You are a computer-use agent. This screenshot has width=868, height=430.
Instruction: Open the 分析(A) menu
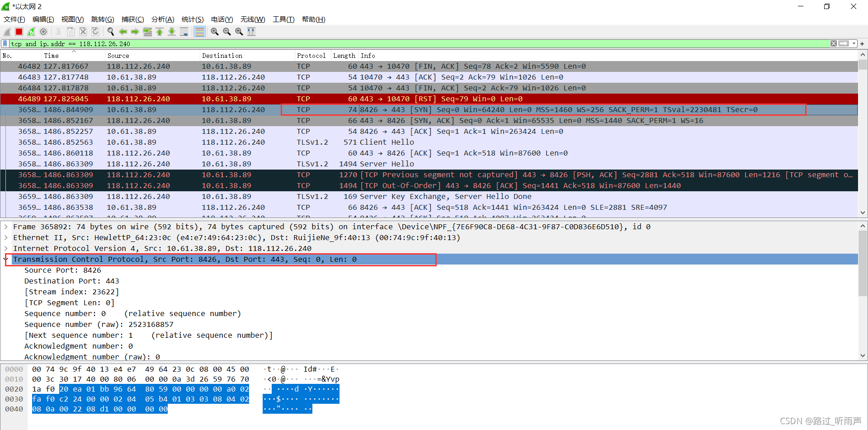pos(162,19)
